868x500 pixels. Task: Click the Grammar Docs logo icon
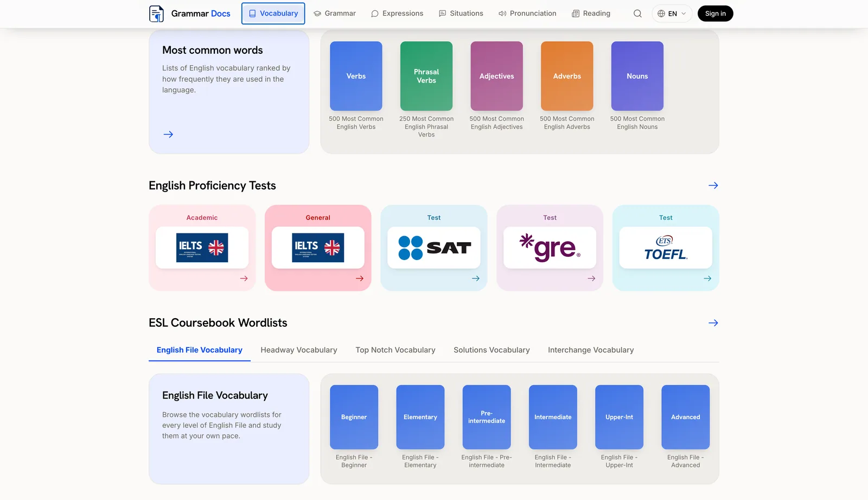click(x=156, y=14)
